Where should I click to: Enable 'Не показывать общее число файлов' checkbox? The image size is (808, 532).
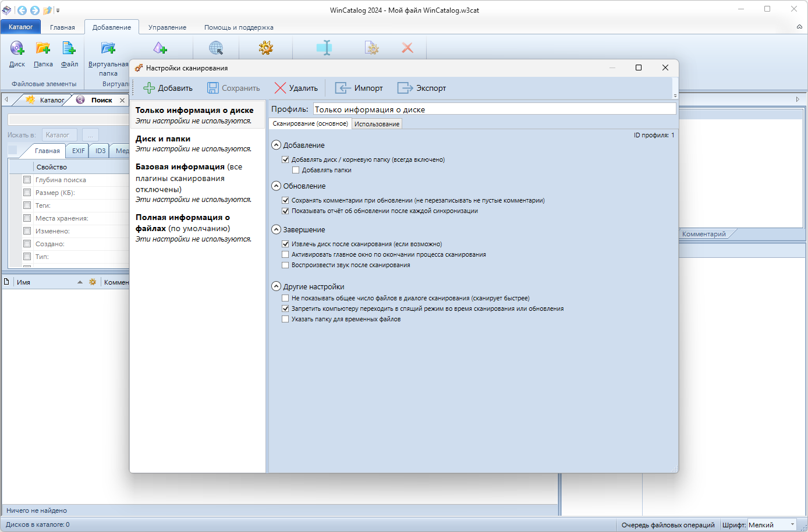point(285,298)
